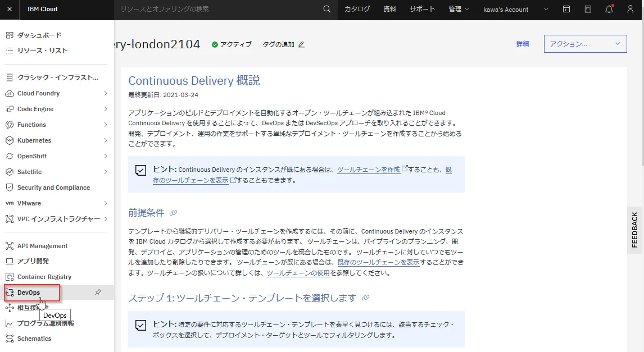Click the アプリ開発 laptop icon
This screenshot has width=644, height=352.
10,262
